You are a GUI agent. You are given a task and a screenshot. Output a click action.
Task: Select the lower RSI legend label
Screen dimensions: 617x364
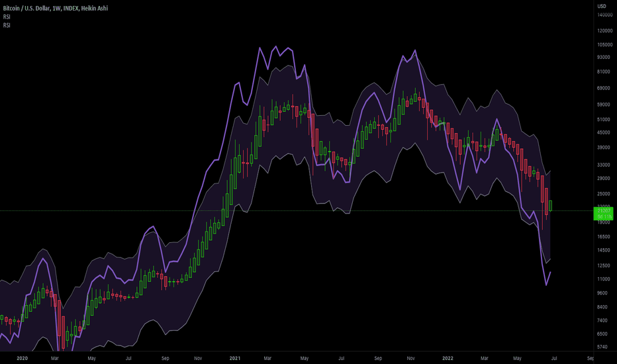7,25
